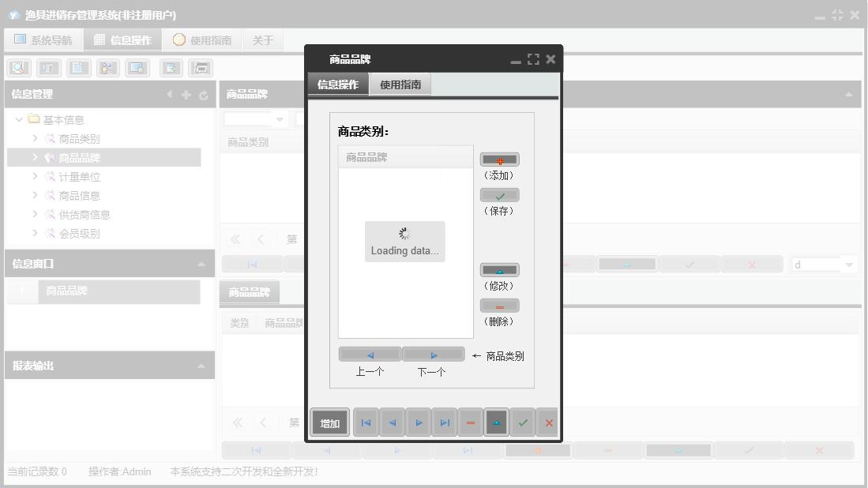Click the triangle icon above (修改)
The width and height of the screenshot is (868, 488).
coord(499,271)
